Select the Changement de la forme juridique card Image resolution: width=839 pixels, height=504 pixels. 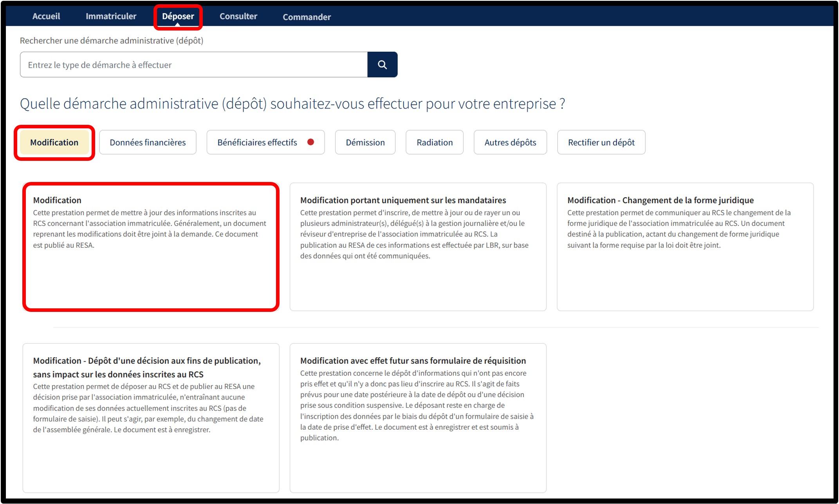point(685,247)
